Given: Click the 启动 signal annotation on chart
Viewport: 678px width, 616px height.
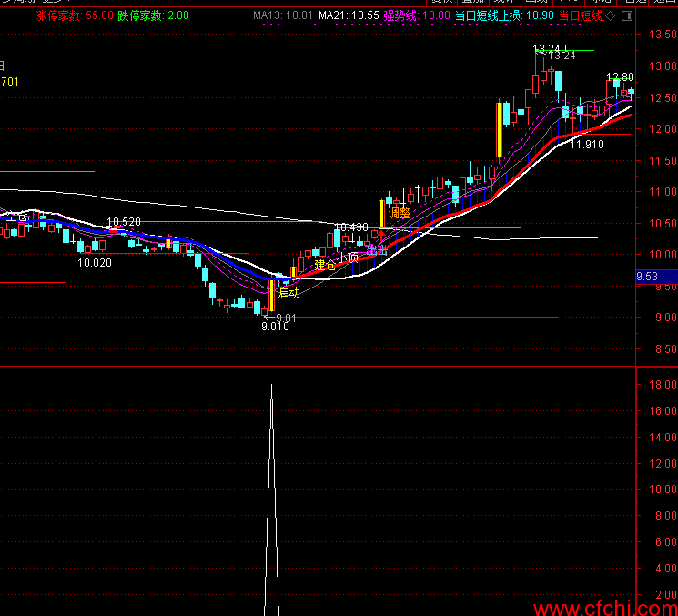Looking at the screenshot, I should [x=288, y=292].
